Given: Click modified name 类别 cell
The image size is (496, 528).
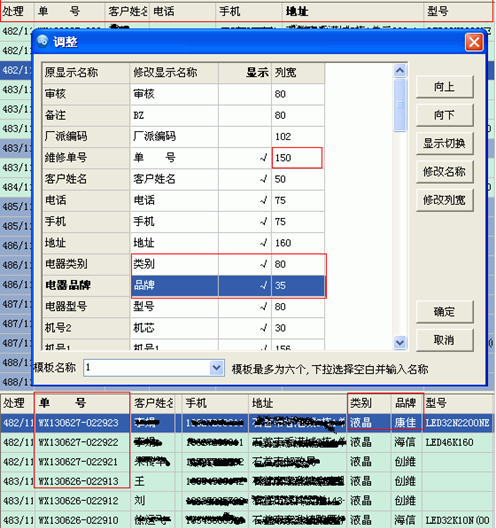Looking at the screenshot, I should [174, 264].
